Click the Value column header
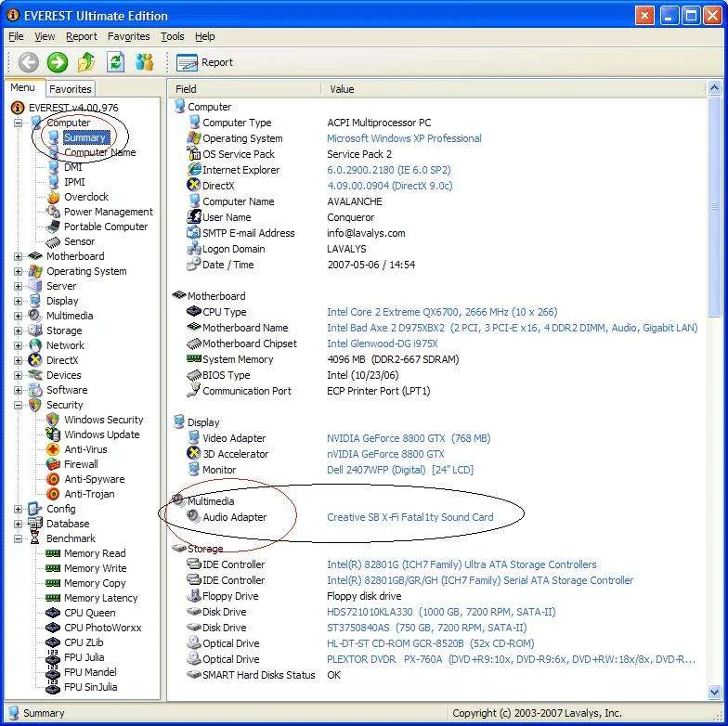Screen dimensions: 728x726 click(x=513, y=89)
